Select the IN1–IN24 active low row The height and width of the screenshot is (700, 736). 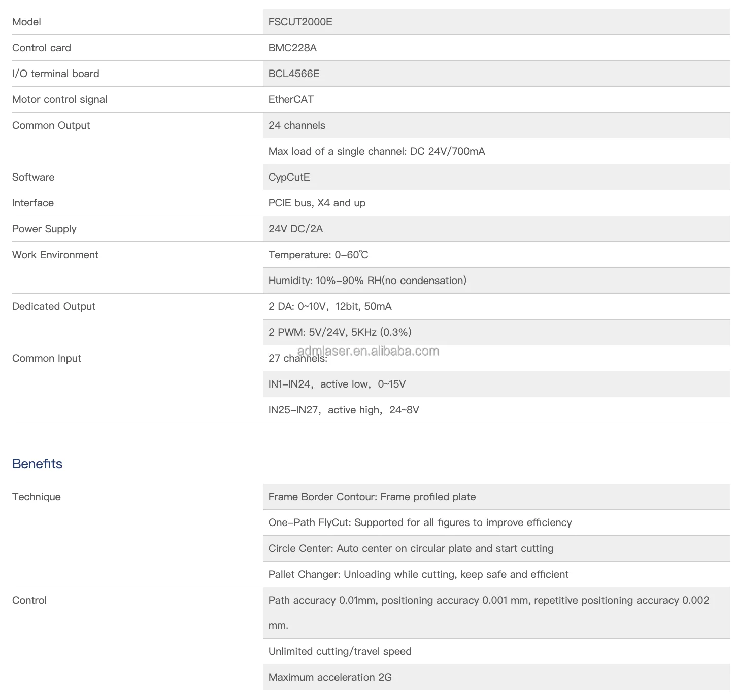pos(337,384)
